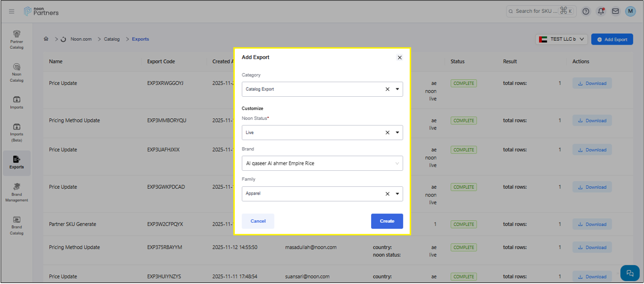This screenshot has width=644, height=284.
Task: Expand the Category dropdown arrow
Action: 397,89
